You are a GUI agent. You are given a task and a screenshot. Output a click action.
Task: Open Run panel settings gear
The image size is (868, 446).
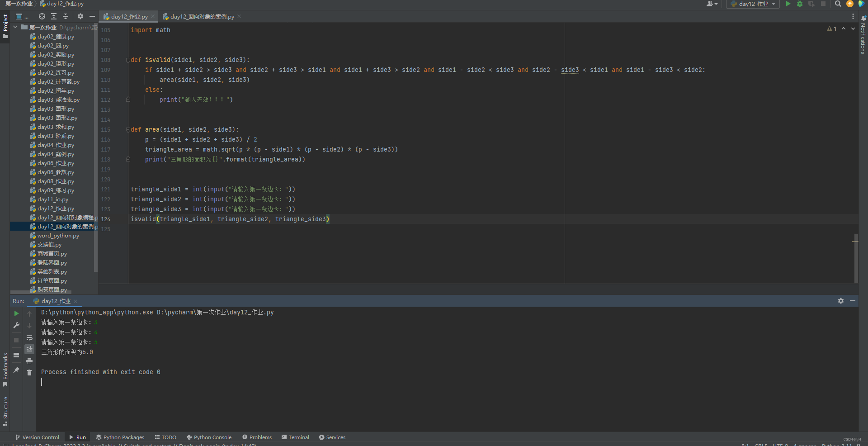click(841, 301)
